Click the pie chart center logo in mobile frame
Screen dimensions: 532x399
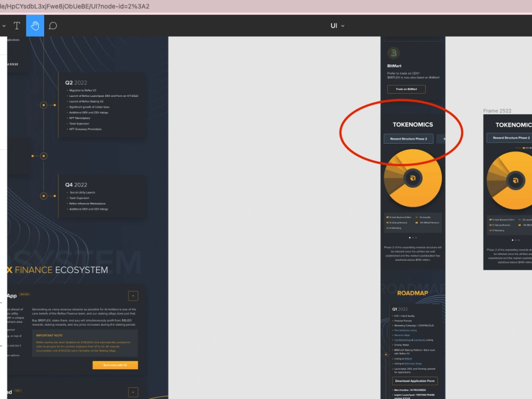pyautogui.click(x=413, y=178)
